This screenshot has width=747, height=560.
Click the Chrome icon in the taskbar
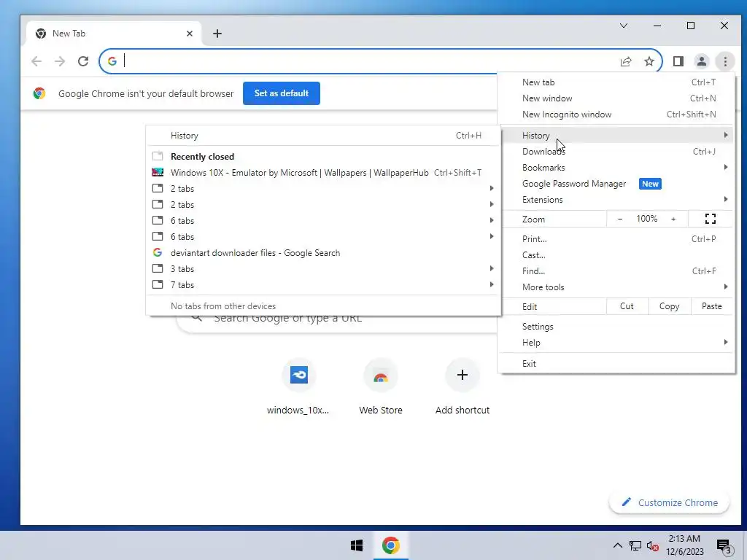click(x=391, y=545)
